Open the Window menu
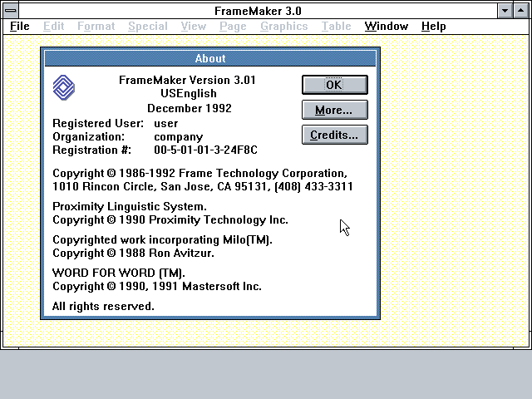Screen dimensions: 532x399 pos(386,26)
